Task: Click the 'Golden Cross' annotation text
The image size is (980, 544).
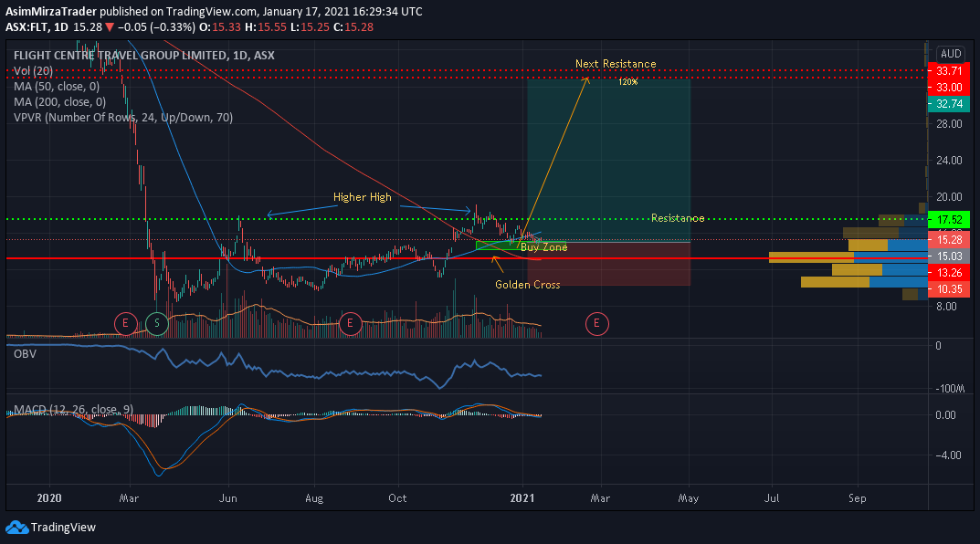Action: coord(528,285)
